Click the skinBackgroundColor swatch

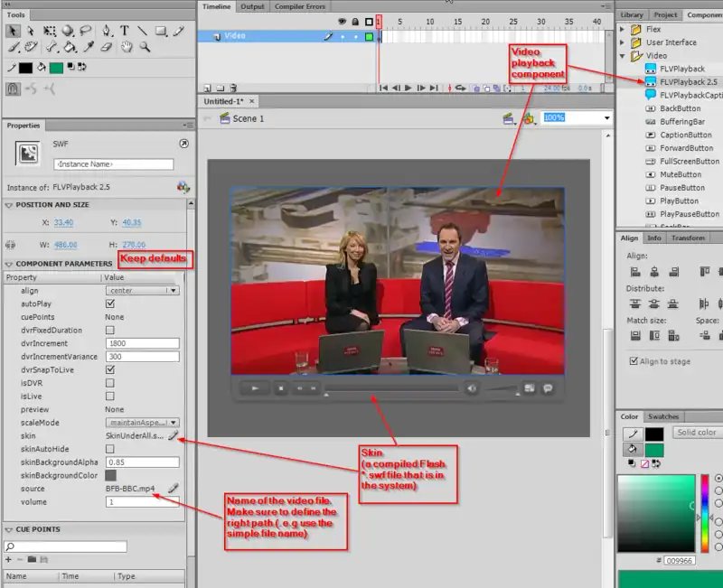tap(111, 475)
